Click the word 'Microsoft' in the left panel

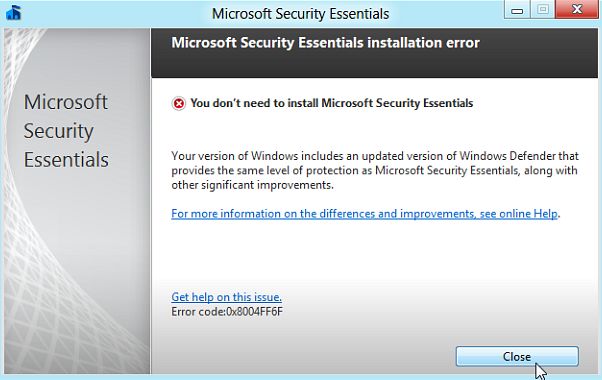[x=66, y=102]
